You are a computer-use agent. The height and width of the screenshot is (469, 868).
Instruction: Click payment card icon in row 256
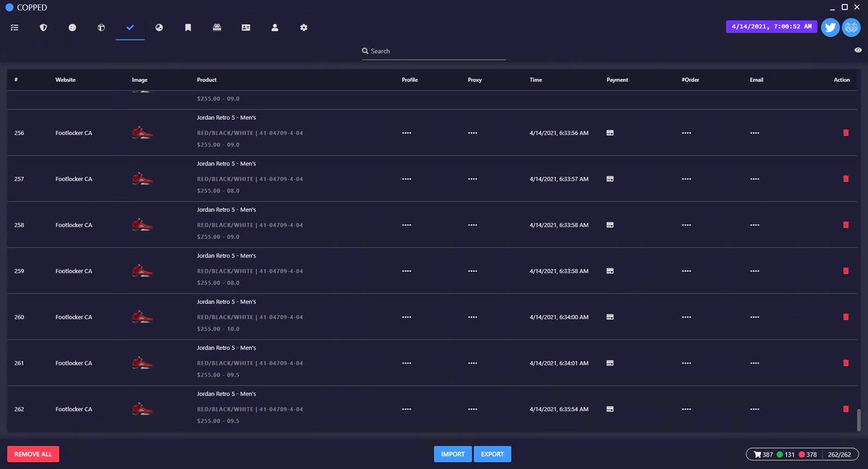610,133
